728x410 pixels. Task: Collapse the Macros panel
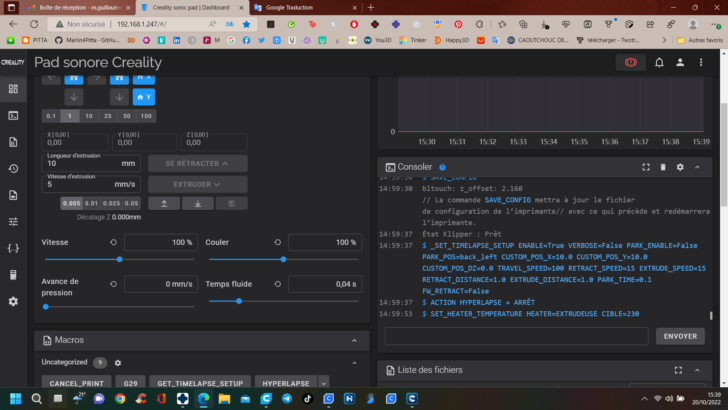pos(354,340)
